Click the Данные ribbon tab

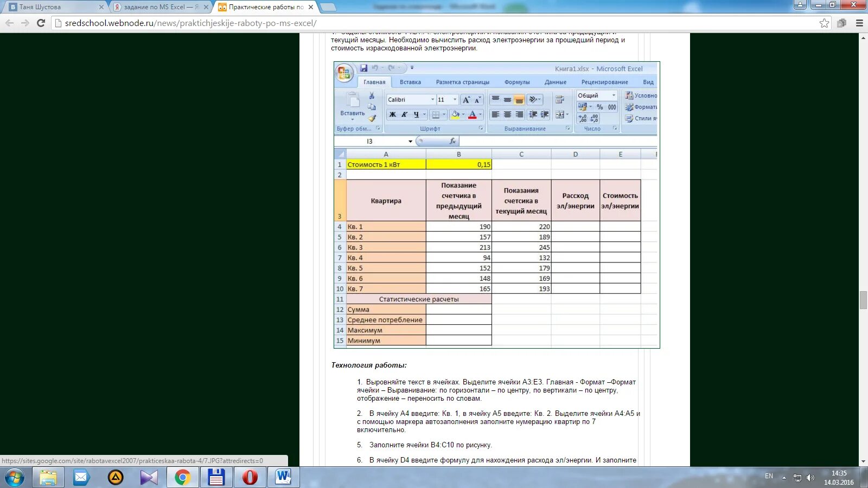[556, 82]
